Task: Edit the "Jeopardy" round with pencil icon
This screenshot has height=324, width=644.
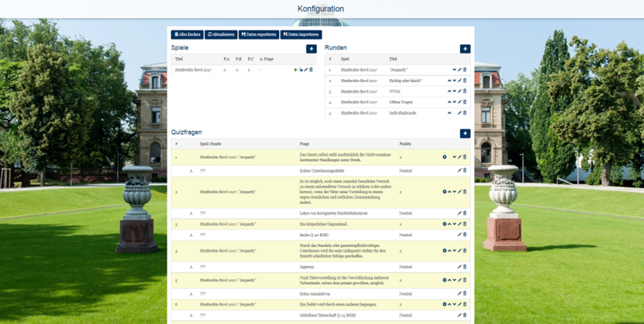Action: [459, 70]
